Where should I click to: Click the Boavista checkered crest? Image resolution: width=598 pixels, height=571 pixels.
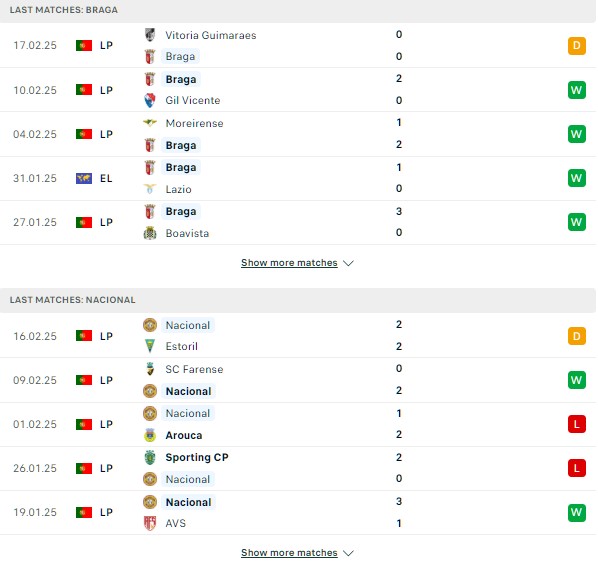(150, 233)
